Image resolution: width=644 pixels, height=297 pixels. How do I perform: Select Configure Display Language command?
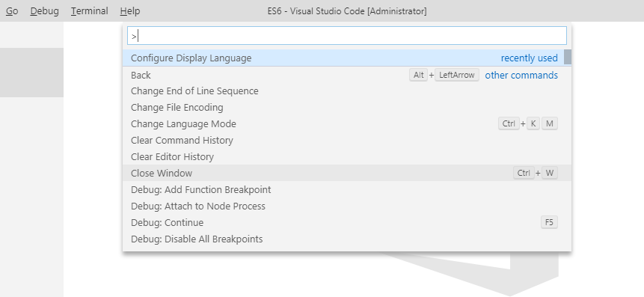(x=346, y=58)
